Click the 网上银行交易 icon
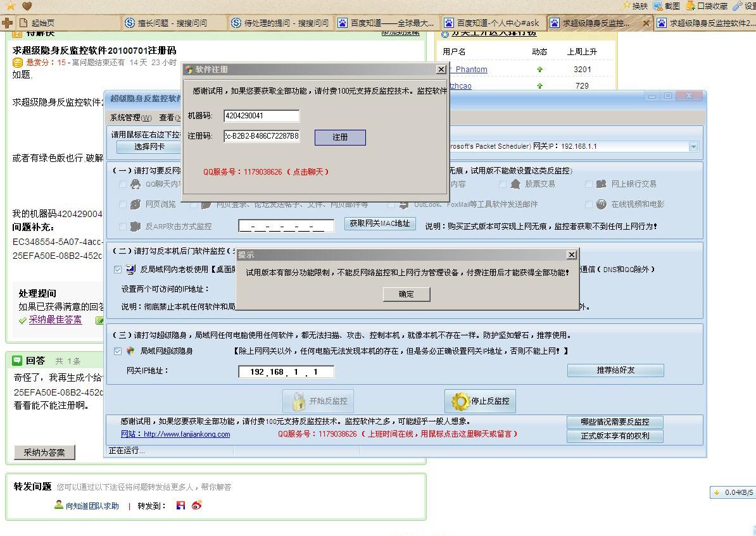This screenshot has width=756, height=536. 602,184
